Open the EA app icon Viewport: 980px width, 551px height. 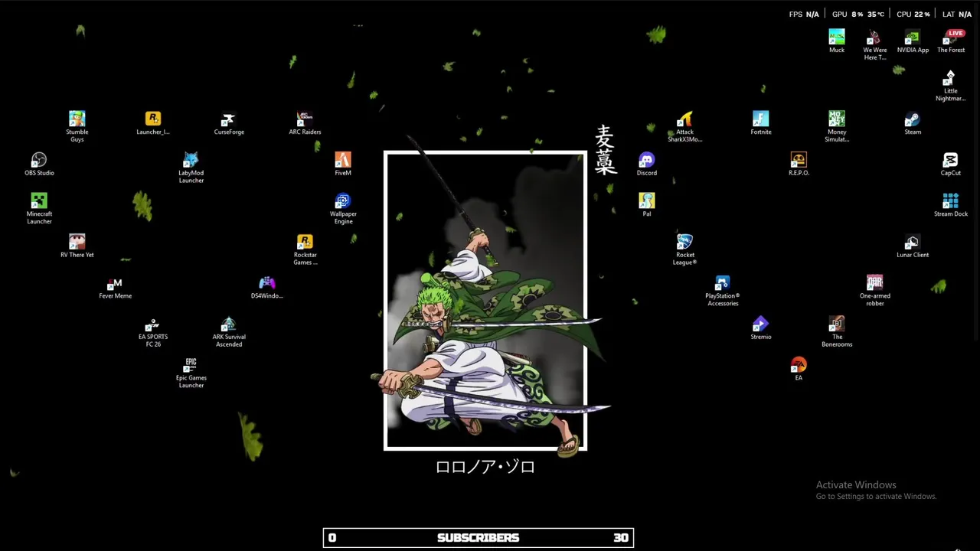(799, 369)
